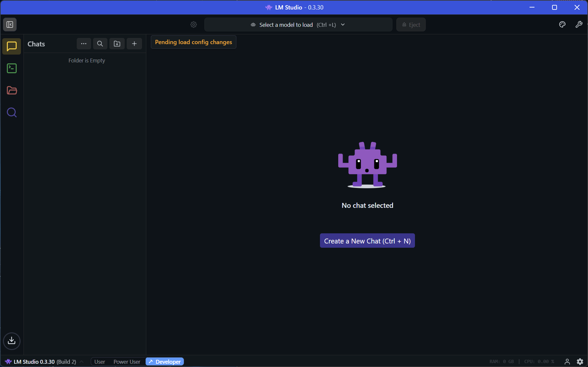Screen dimensions: 588x367
Task: Open the My Models folder section
Action: [12, 91]
